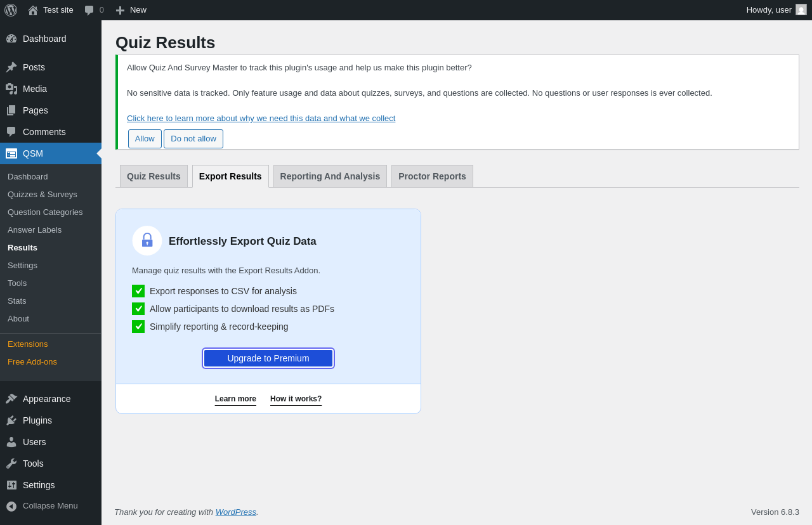Screen dimensions: 812x525
Task: Open the Reporting And Analysis tab
Action: pos(330,176)
